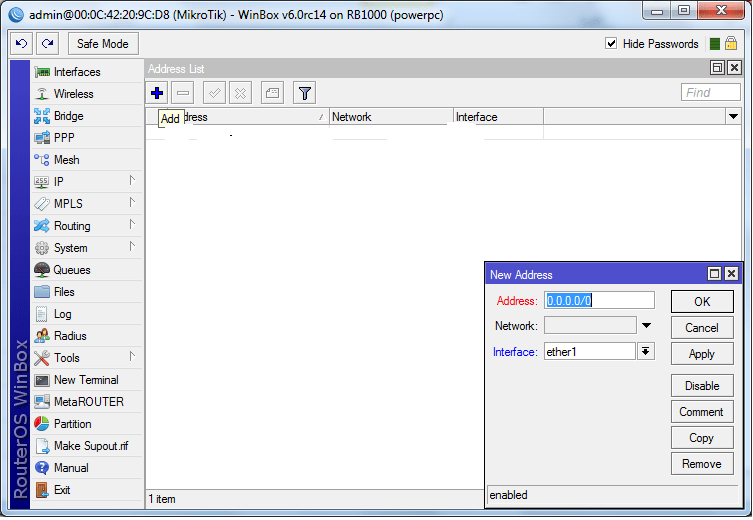Click the Comment button in New Address
The image size is (753, 520).
(x=702, y=412)
